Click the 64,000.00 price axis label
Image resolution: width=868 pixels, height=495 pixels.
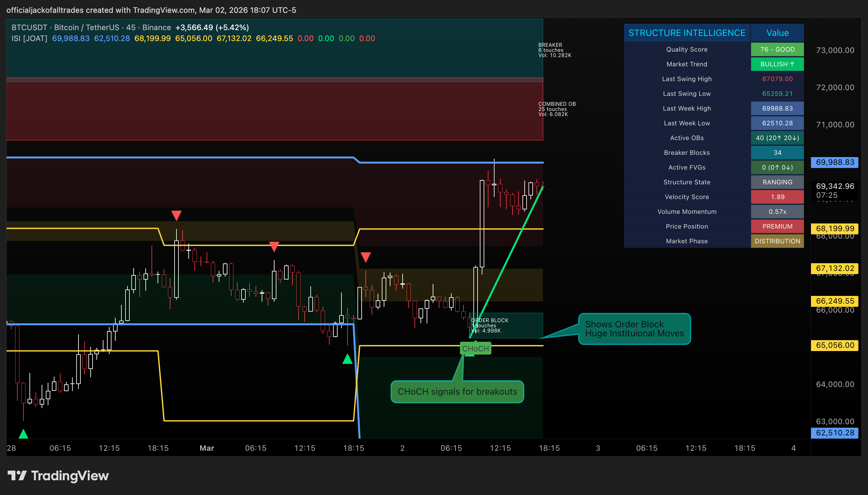[x=835, y=384]
